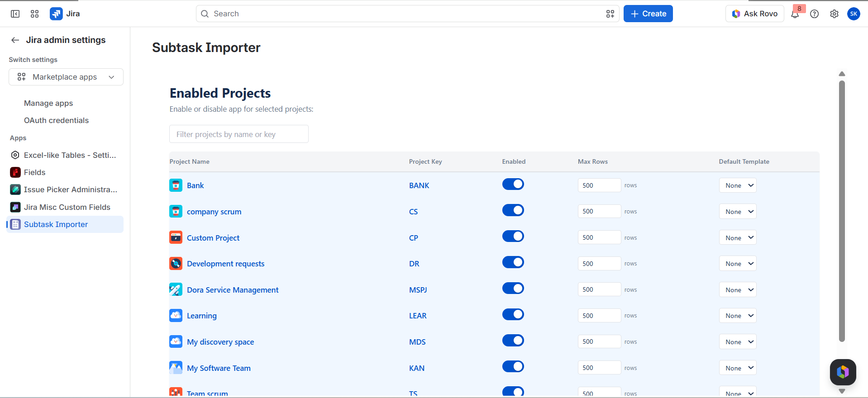Click the Learning project icon
Screen dimensions: 868x398
click(176, 316)
